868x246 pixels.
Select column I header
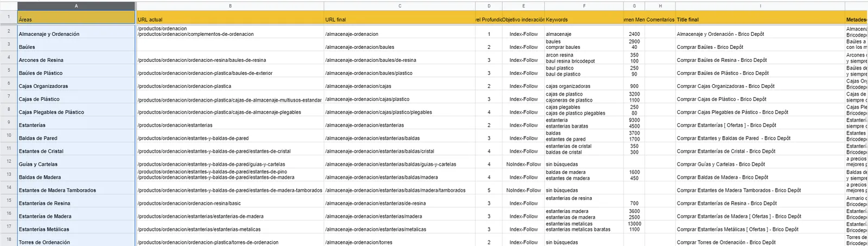click(x=760, y=6)
